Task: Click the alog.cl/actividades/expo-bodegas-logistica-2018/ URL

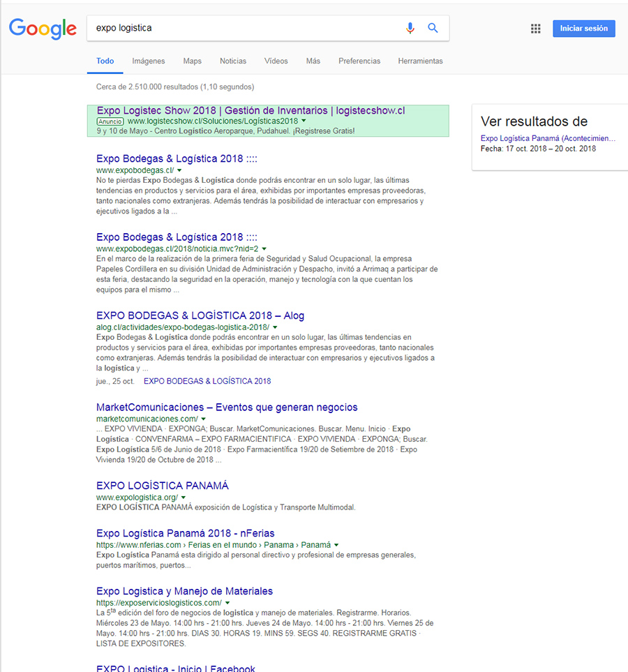Action: point(183,327)
